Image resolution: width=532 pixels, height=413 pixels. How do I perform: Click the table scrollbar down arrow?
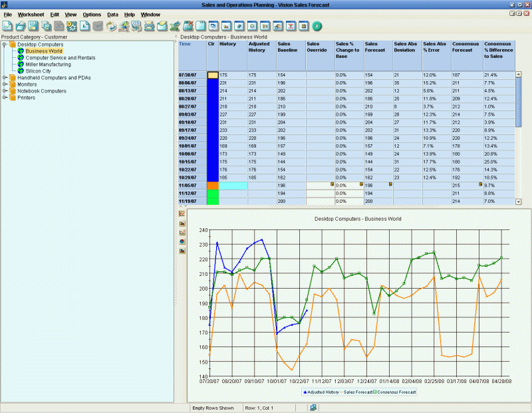pyautogui.click(x=519, y=202)
